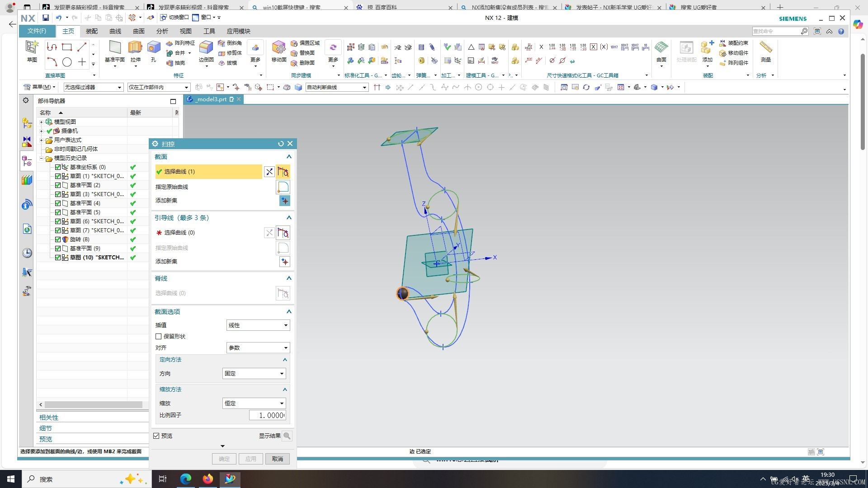Screen dimensions: 868x488
Task: Click the 曲面 surface tool
Action: 661,51
